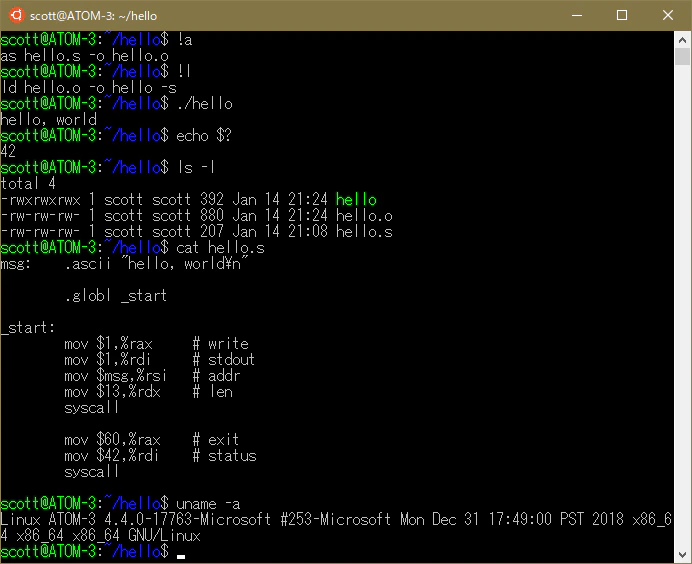Viewport: 692px width, 564px height.
Task: Click the '-rwxrwxrwx' permissions string
Action: coord(40,199)
